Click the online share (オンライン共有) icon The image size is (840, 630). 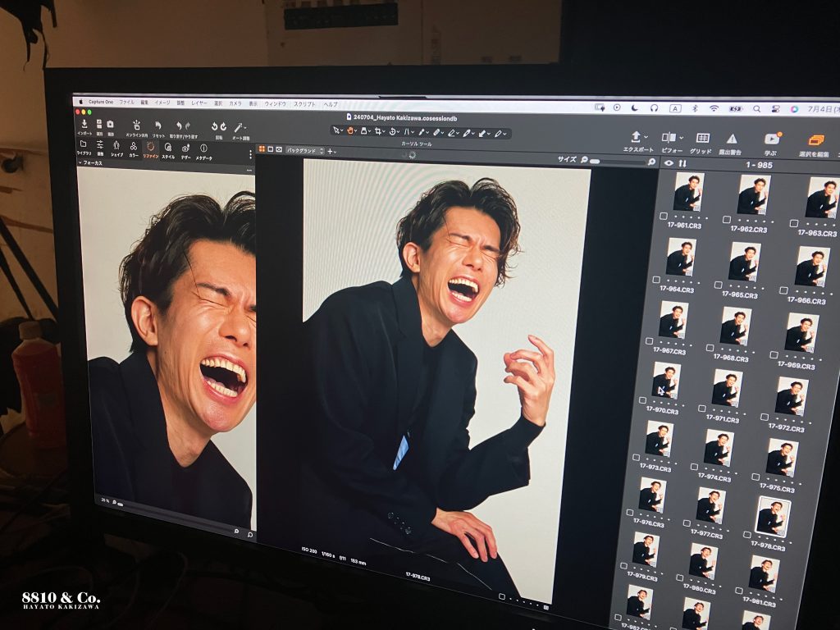[x=137, y=125]
